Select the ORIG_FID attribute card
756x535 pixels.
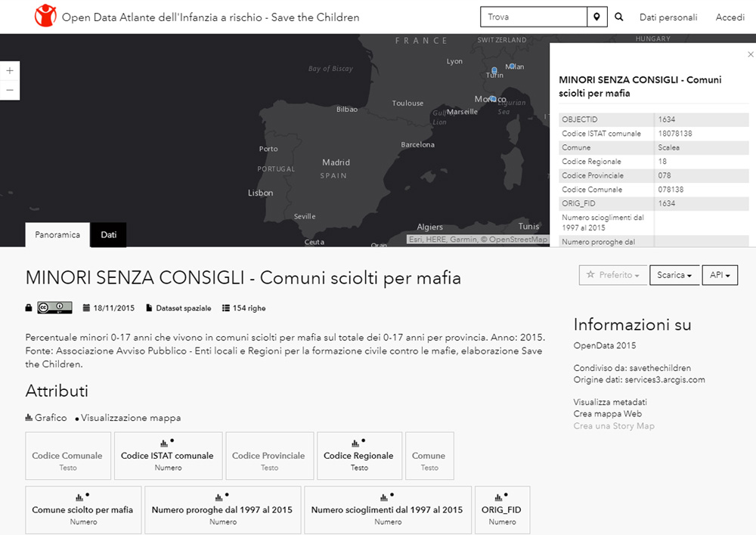click(x=503, y=510)
